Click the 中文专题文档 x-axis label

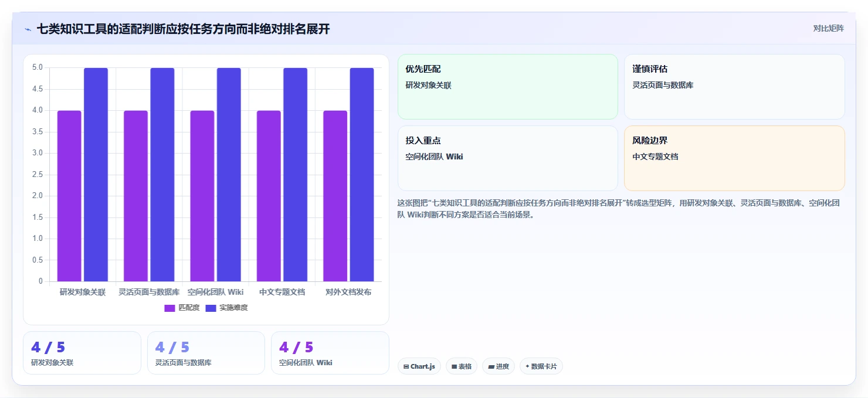click(x=282, y=292)
